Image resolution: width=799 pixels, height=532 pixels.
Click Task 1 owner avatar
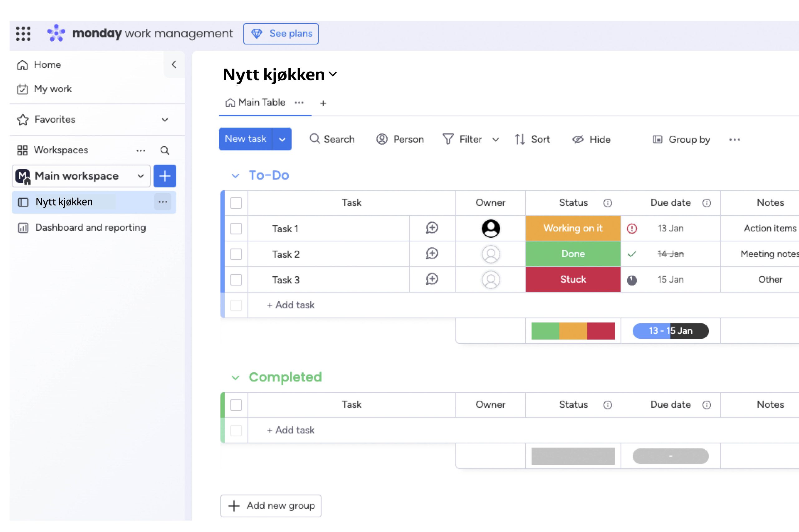tap(490, 228)
